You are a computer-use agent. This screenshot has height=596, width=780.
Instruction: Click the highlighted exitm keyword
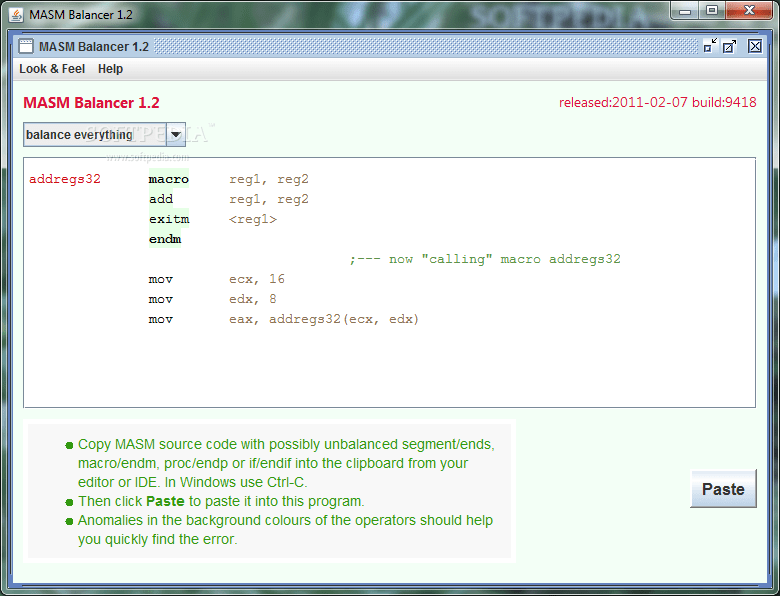pyautogui.click(x=169, y=218)
